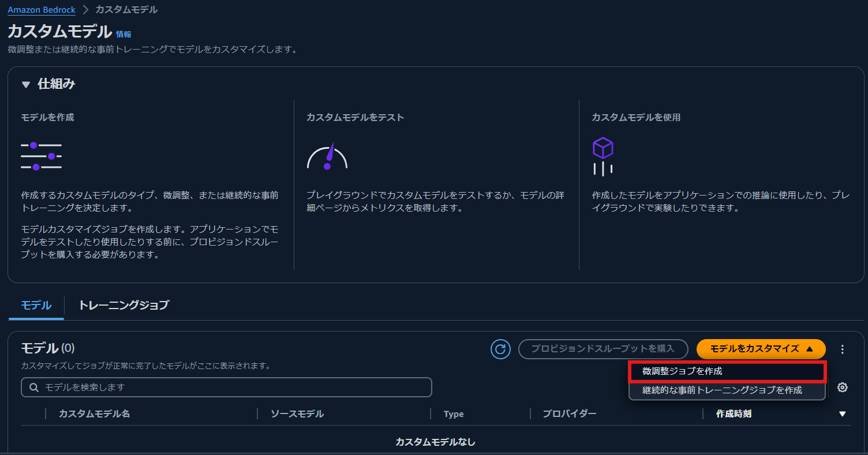Click the モデルを作成 sliders icon
The image size is (868, 455).
pos(40,155)
